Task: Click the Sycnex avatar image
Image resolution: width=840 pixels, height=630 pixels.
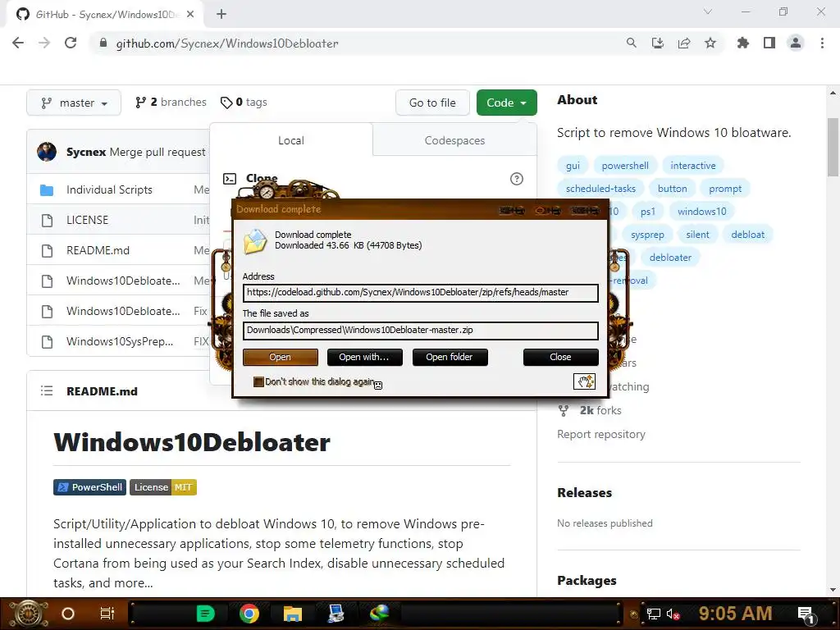Action: click(47, 152)
